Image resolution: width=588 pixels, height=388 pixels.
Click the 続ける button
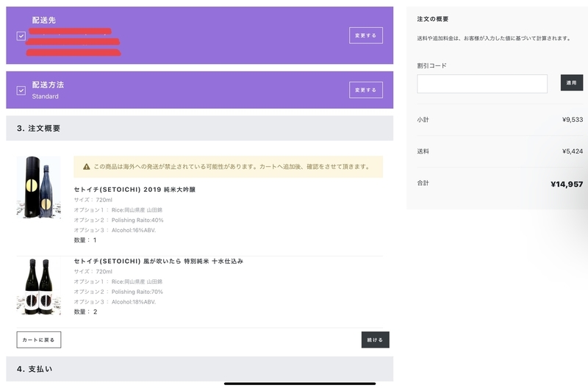pos(375,339)
